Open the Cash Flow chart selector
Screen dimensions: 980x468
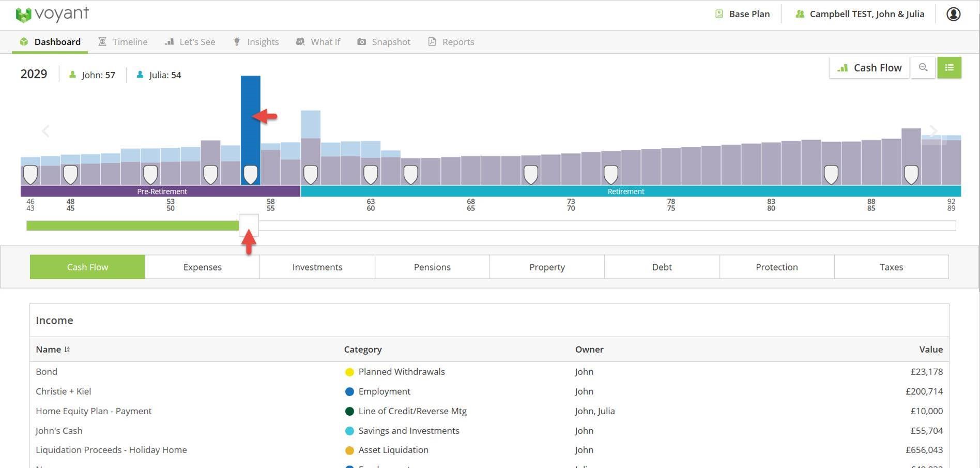point(869,68)
